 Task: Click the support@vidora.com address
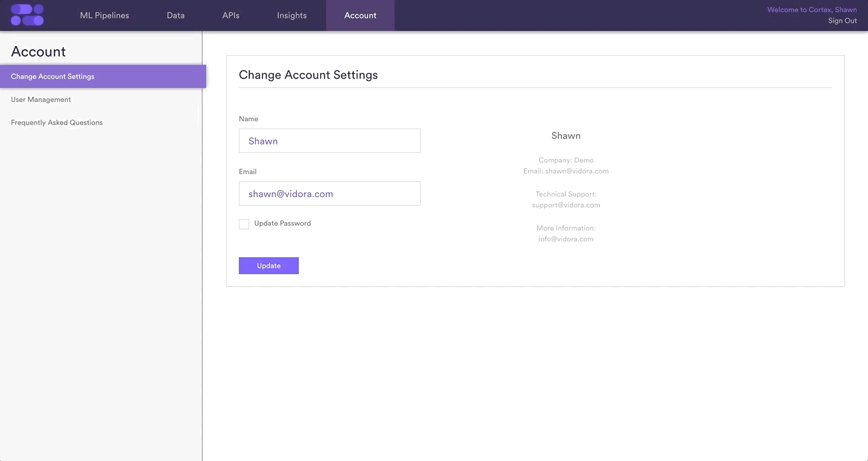(566, 205)
